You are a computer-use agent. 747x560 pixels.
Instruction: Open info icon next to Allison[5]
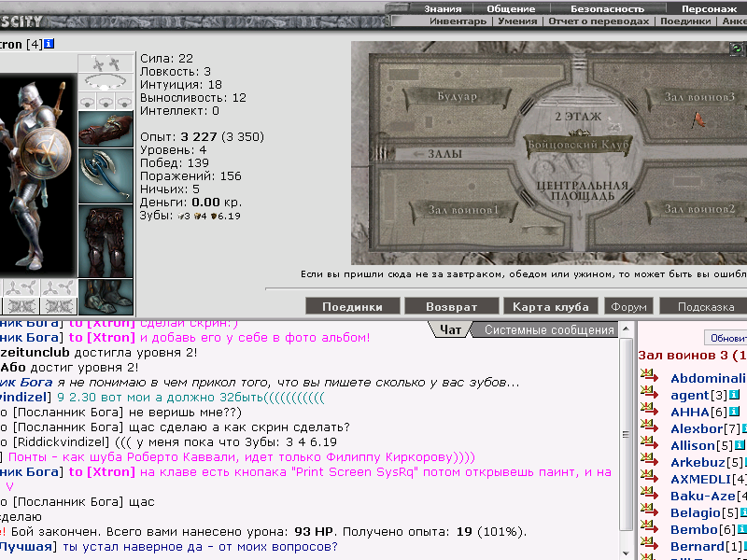(x=740, y=445)
